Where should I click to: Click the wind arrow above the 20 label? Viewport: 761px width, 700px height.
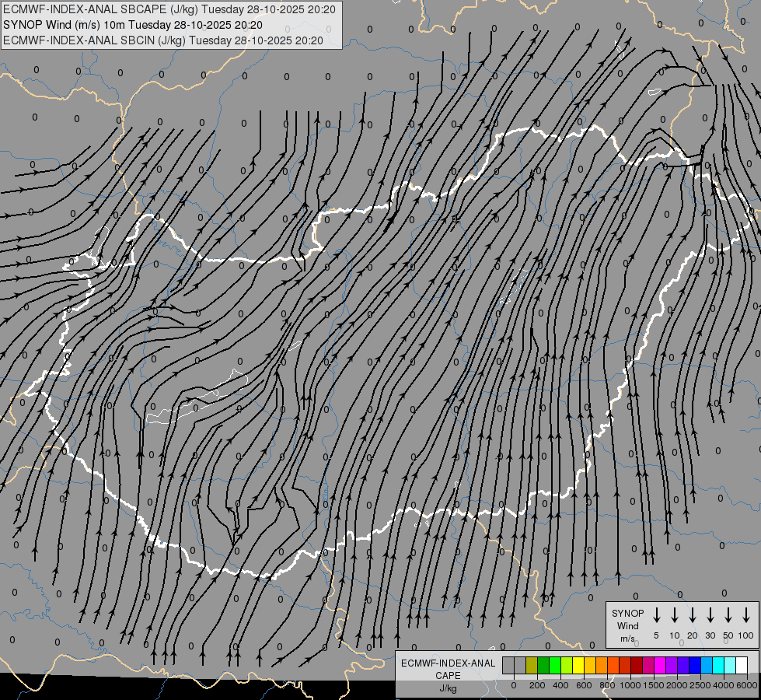pos(692,614)
